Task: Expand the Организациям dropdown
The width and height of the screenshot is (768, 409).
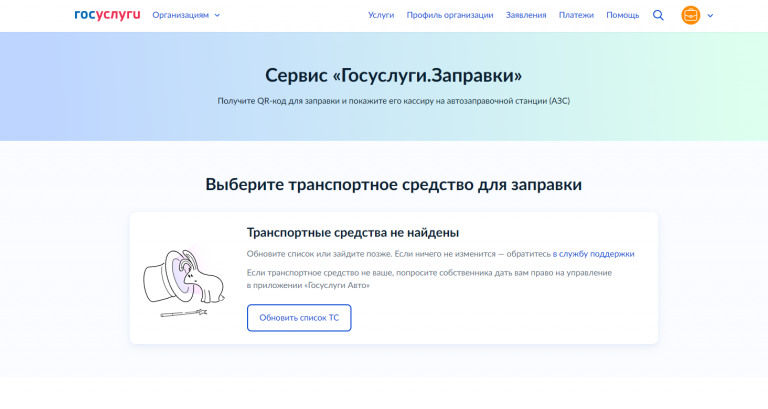Action: pos(186,15)
